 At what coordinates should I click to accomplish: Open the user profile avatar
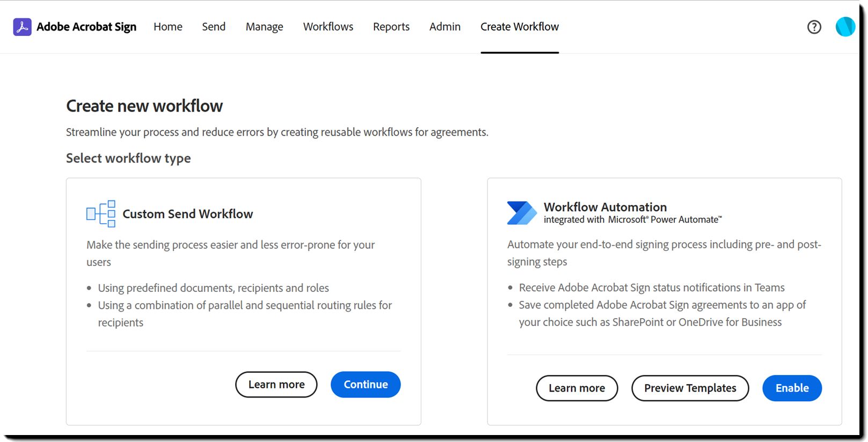(845, 27)
